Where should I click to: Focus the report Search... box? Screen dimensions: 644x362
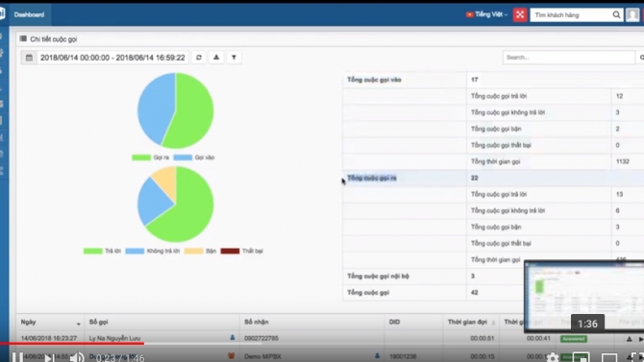tap(568, 58)
